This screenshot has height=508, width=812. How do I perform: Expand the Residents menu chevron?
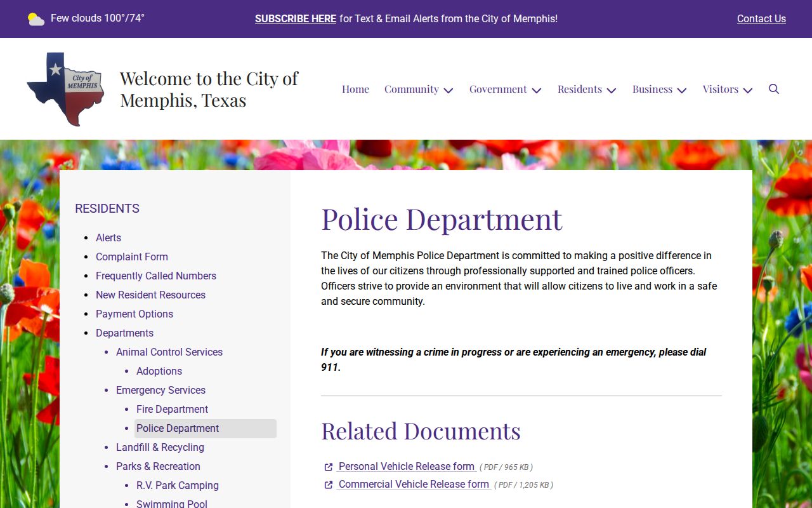pyautogui.click(x=612, y=90)
